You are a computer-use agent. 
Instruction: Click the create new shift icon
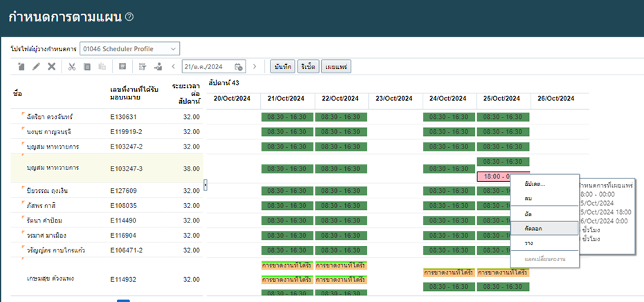21,66
